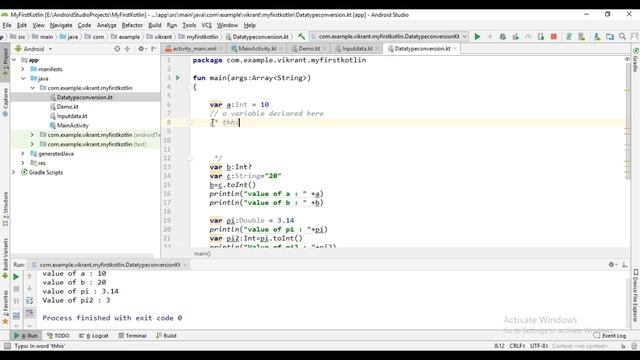The image size is (640, 360).
Task: Collapse the first com.example.vikrant.myfirstkotlin package
Action: click(33, 88)
